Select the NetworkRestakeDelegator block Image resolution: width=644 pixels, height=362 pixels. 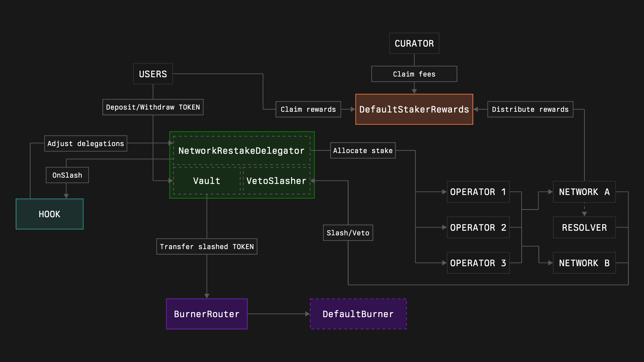[241, 150]
